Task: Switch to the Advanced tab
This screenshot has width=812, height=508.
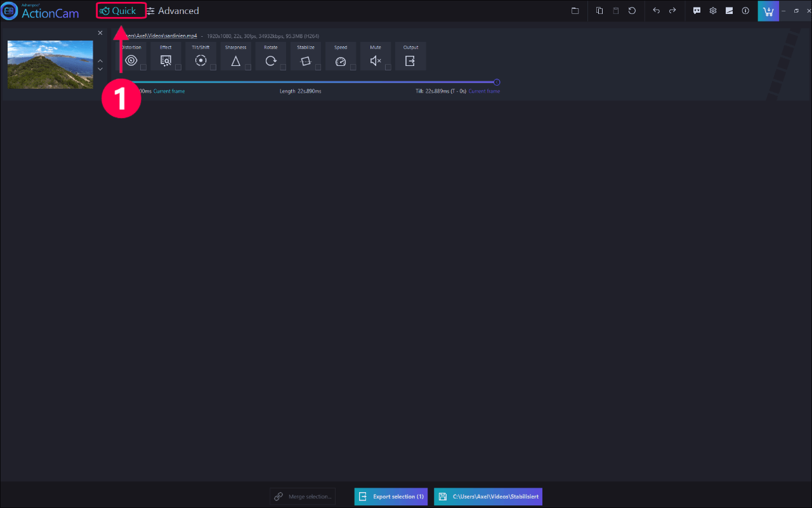Action: coord(173,11)
